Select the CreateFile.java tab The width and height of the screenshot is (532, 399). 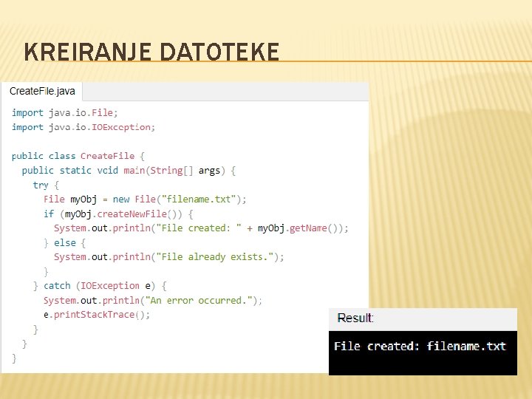pyautogui.click(x=42, y=92)
